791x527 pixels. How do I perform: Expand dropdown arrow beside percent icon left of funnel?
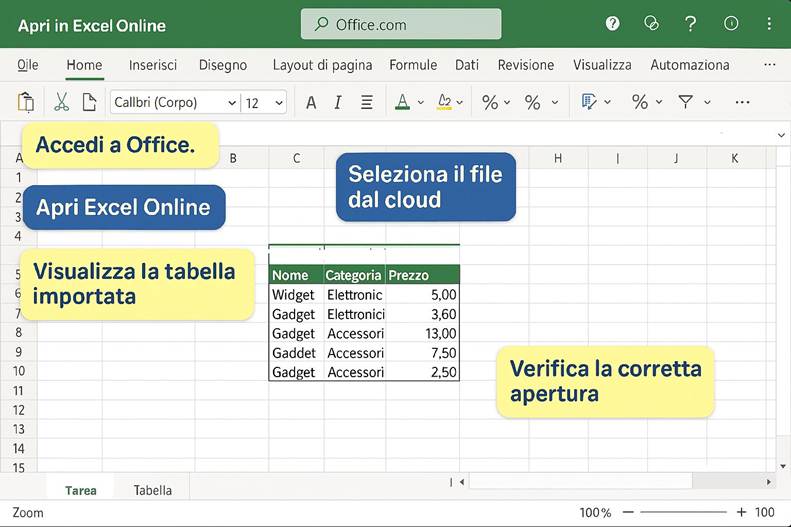[659, 102]
